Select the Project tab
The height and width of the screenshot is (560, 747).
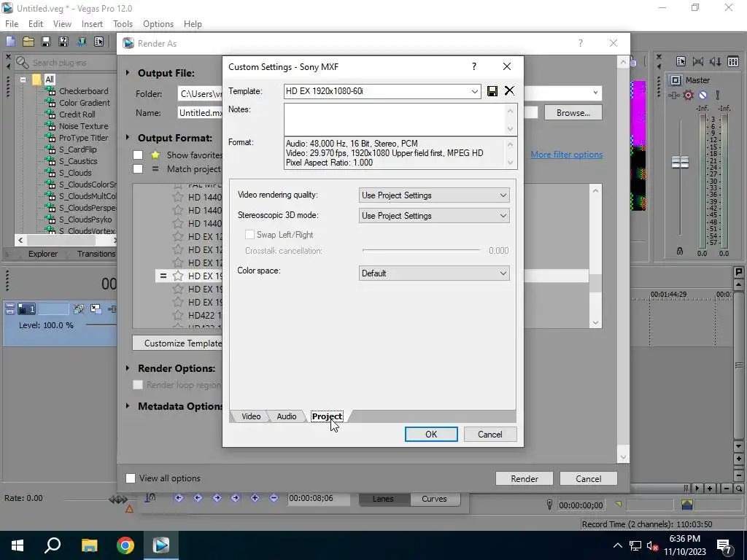pyautogui.click(x=327, y=416)
